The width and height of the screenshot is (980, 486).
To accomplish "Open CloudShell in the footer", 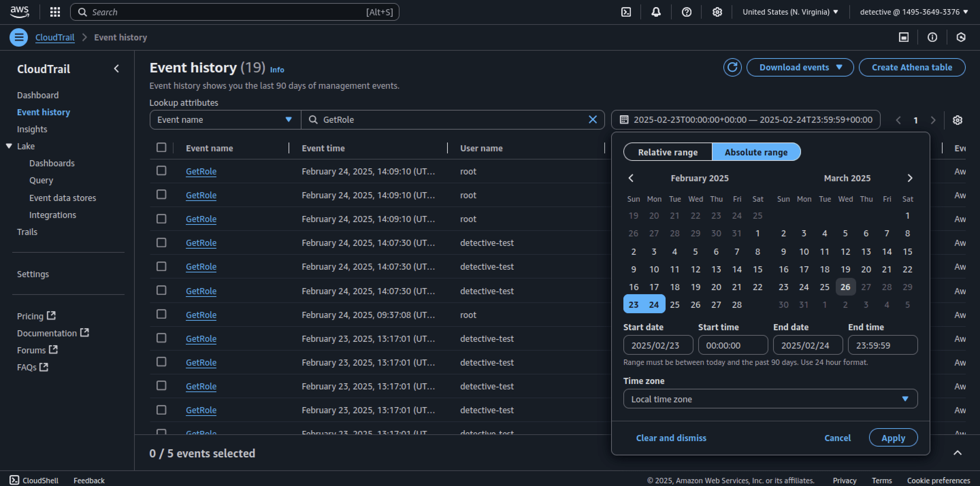I will 34,480.
